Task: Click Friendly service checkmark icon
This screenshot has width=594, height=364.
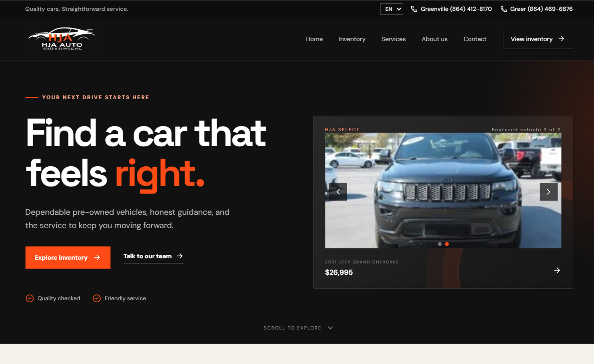Action: [x=97, y=298]
